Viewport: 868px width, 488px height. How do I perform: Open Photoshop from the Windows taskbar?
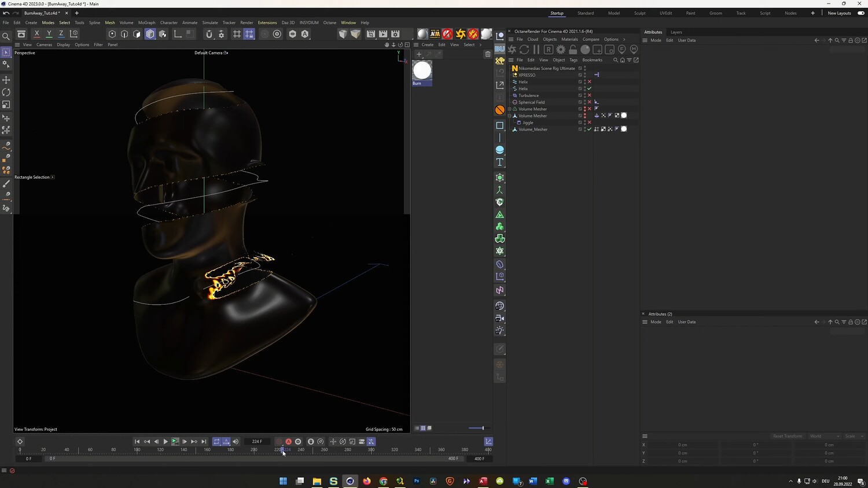point(417,481)
